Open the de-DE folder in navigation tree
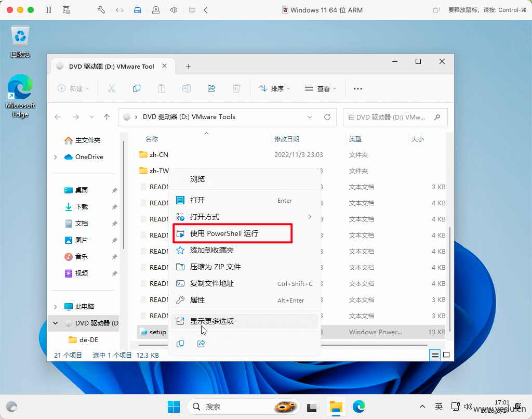The height and width of the screenshot is (419, 532). click(x=84, y=340)
